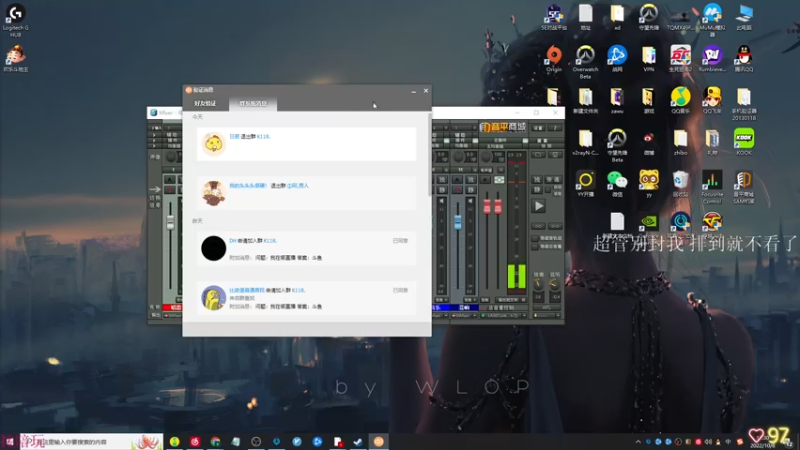Open the WeChat desktop shortcut
Viewport: 800px width, 450px height.
point(617,183)
